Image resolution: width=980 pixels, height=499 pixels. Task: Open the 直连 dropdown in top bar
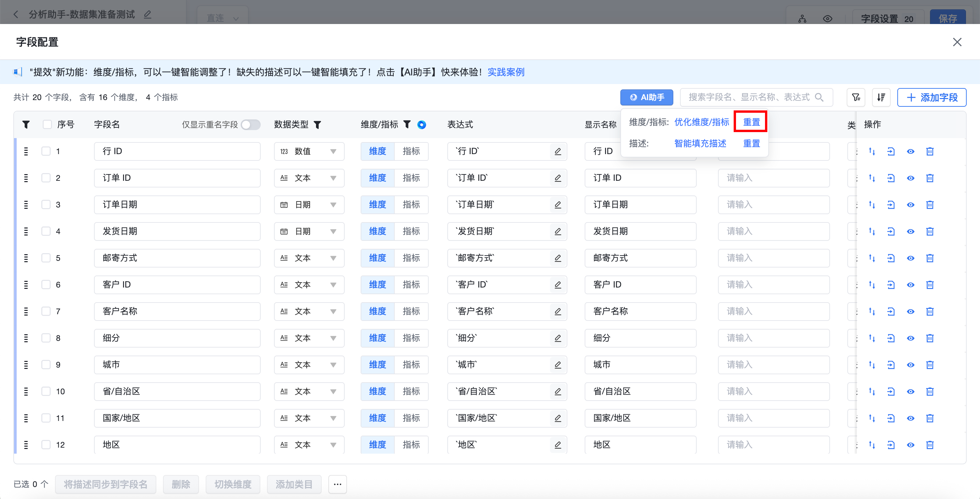[223, 17]
